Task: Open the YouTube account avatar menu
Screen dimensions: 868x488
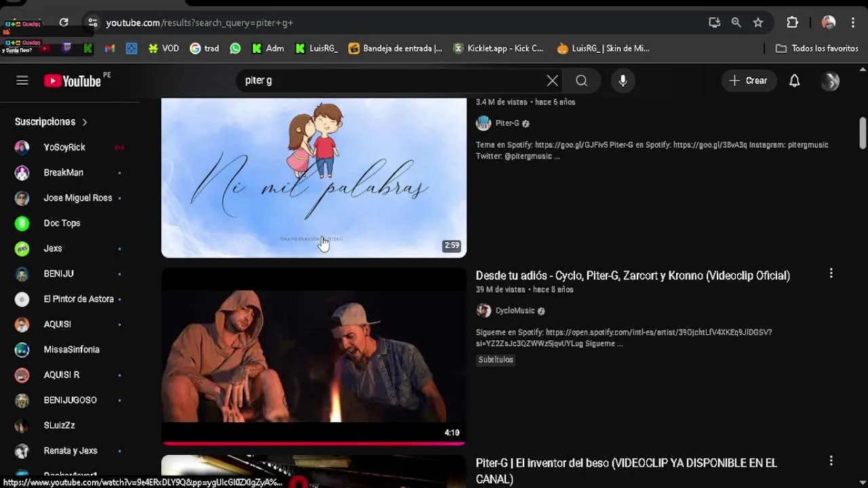Action: point(830,81)
